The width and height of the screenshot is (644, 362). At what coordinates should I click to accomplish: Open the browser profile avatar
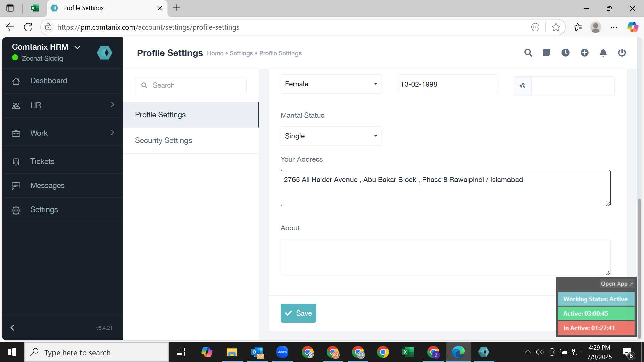(596, 27)
